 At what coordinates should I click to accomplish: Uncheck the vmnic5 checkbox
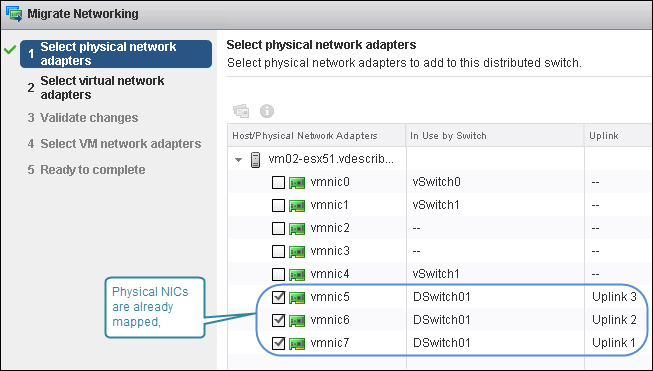tap(278, 297)
